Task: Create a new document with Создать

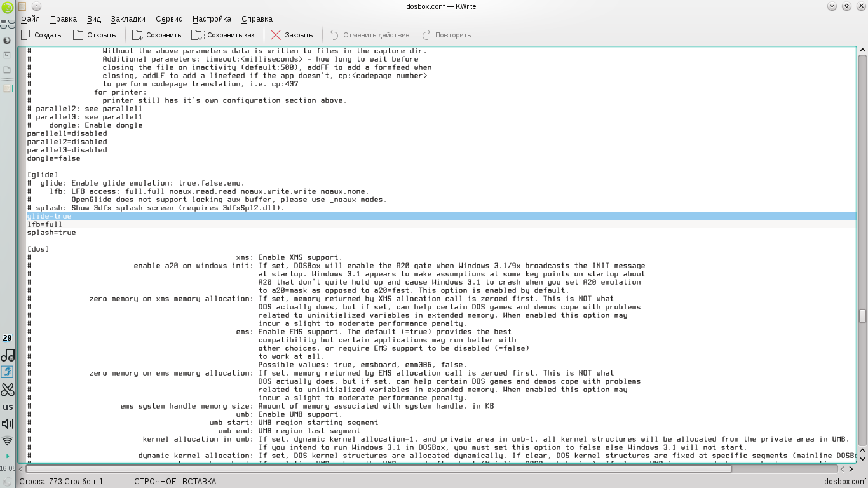Action: (41, 35)
